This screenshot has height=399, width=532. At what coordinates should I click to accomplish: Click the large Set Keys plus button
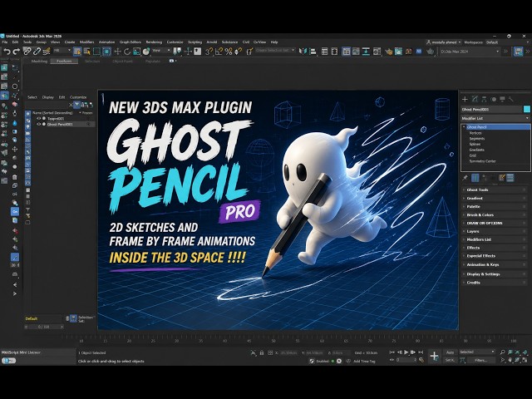click(x=434, y=356)
